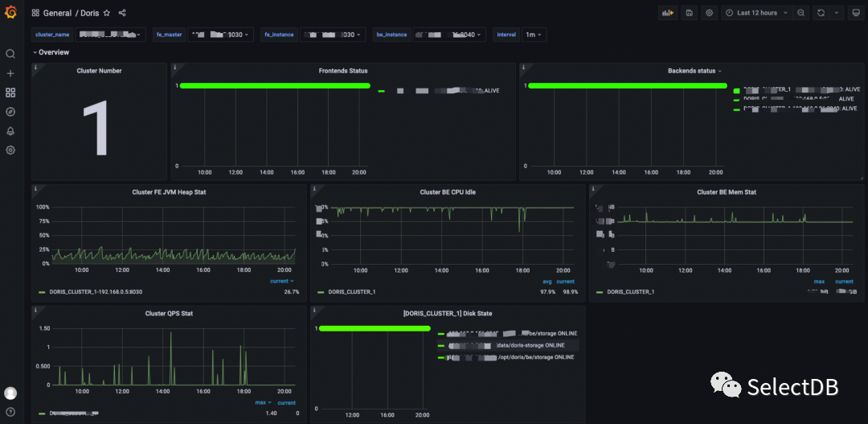The image size is (868, 424).
Task: Click the 26.7% current value in JVM legend
Action: click(291, 291)
